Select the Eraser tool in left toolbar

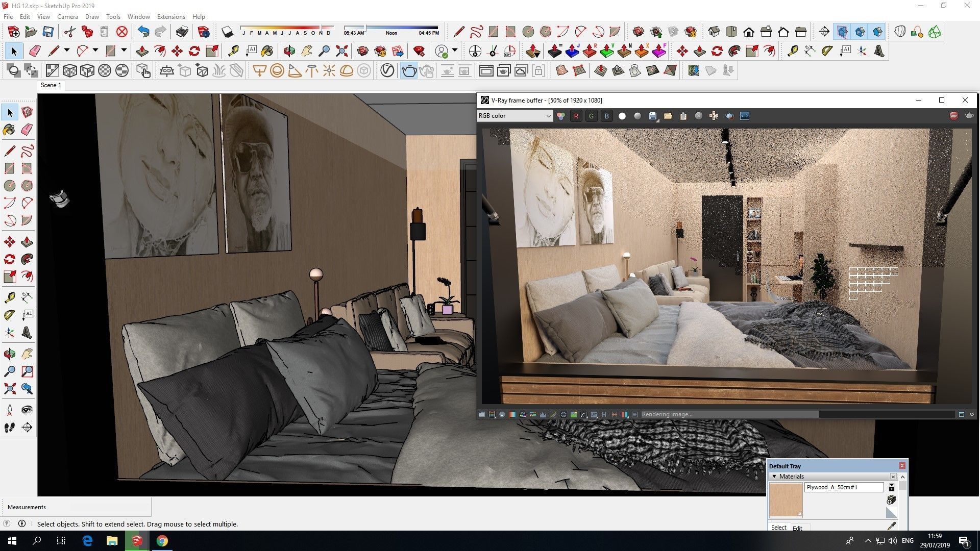click(27, 130)
